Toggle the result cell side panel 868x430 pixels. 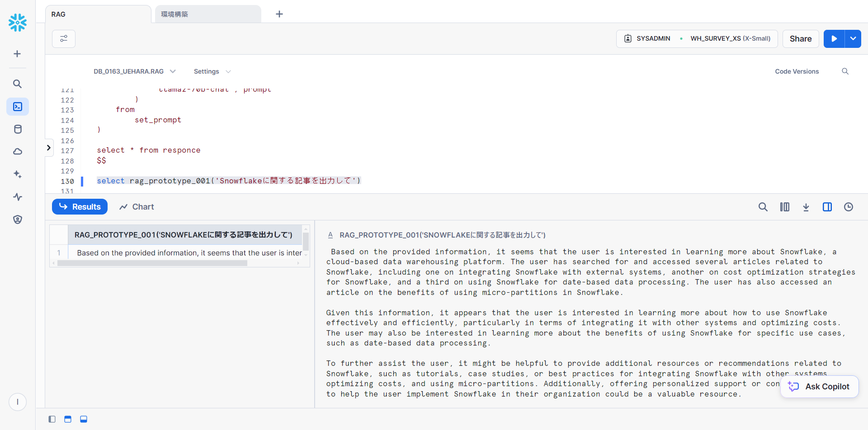click(x=827, y=207)
